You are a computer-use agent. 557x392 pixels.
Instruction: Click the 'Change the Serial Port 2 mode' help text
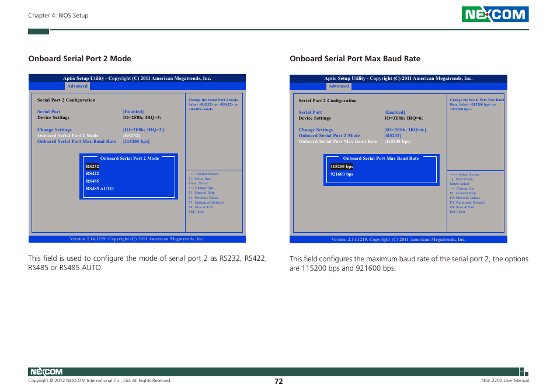214,104
